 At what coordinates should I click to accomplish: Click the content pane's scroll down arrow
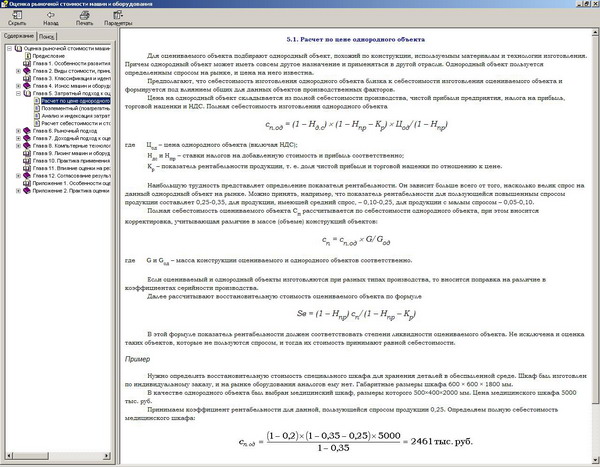point(595,460)
